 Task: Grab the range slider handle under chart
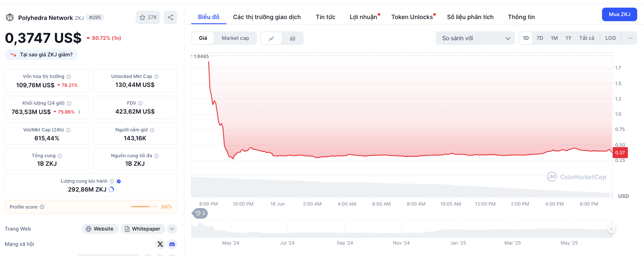(611, 229)
